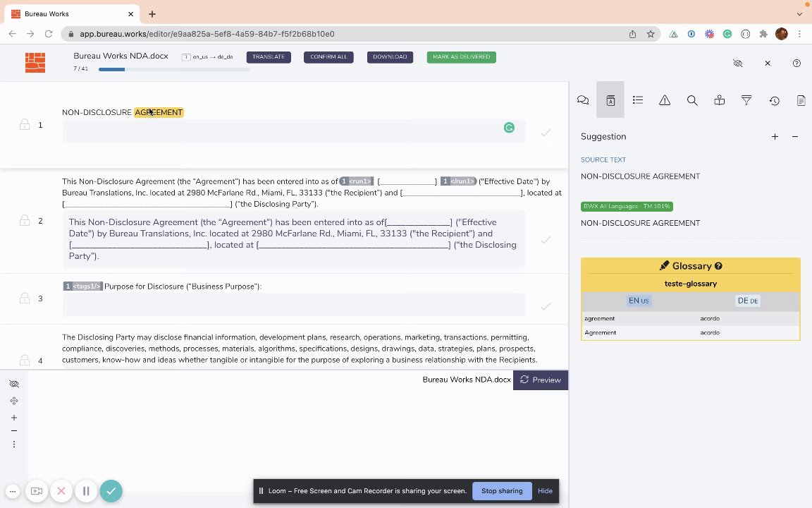
Task: Confirm segment 1 with its checkmark
Action: [546, 133]
